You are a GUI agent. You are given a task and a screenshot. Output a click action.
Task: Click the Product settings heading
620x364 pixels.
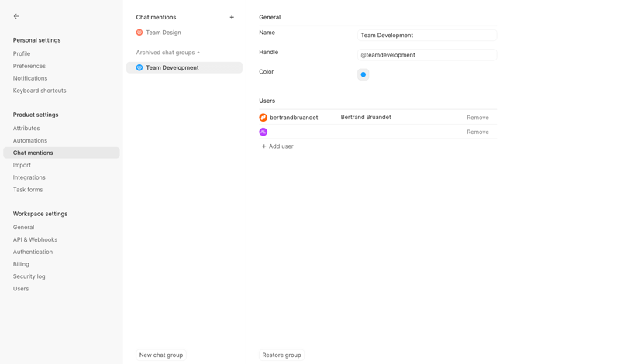coord(36,115)
